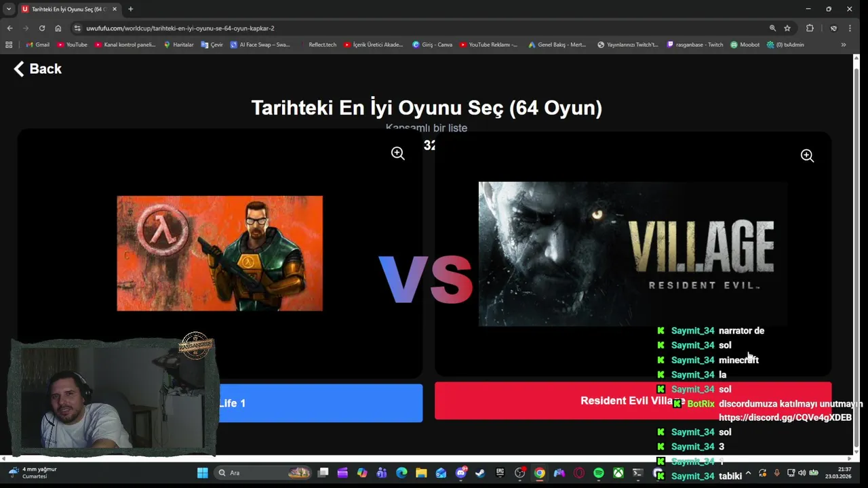Image resolution: width=868 pixels, height=488 pixels.
Task: Open OBS Studio from the taskbar
Action: click(x=520, y=473)
